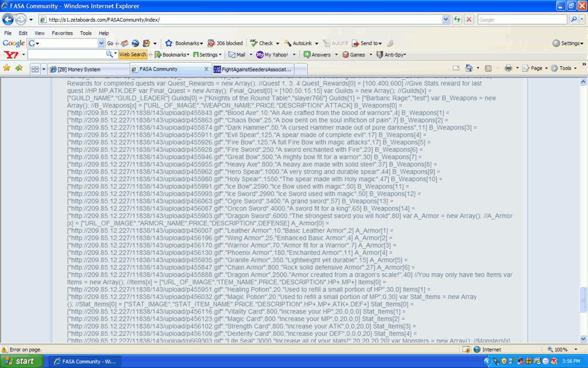The height and width of the screenshot is (368, 588).
Task: Toggle the 306 blocked popup blocker
Action: [225, 43]
